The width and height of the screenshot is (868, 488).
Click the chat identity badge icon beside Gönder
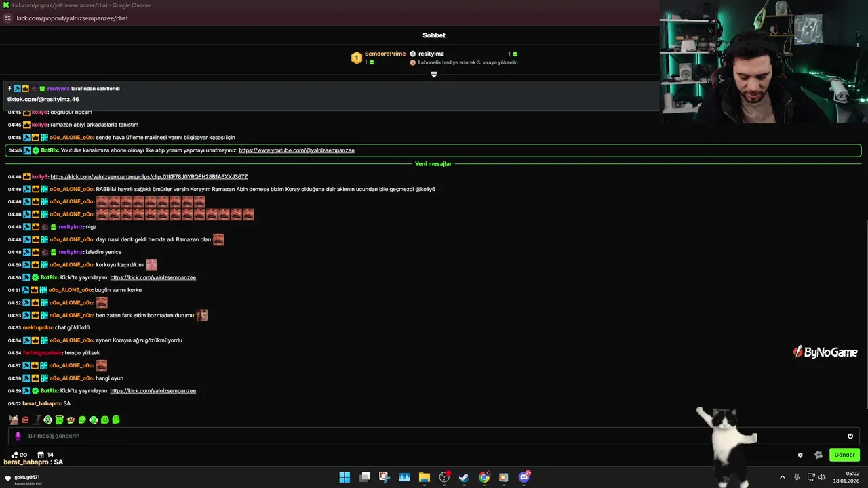pos(818,455)
